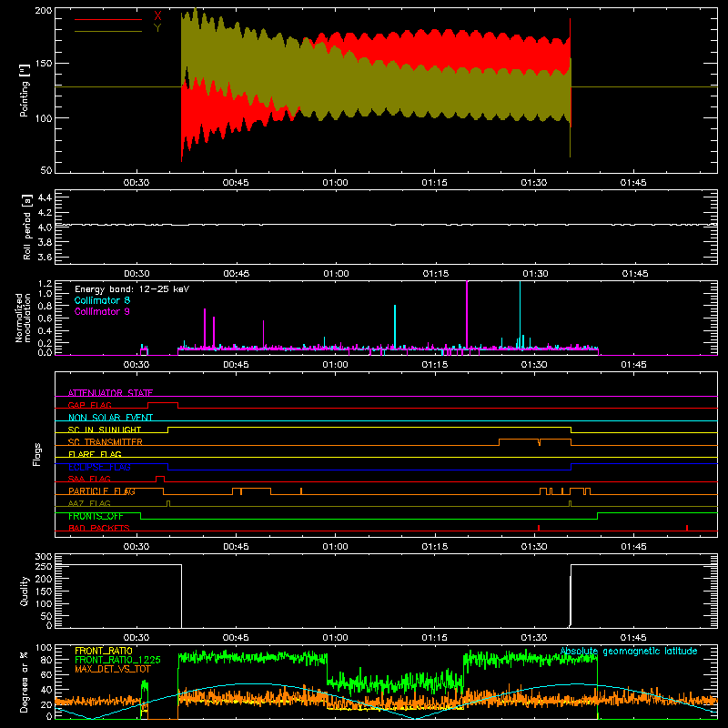The height and width of the screenshot is (728, 728).
Task: Click the Pointing axis title
Action: tap(25, 90)
